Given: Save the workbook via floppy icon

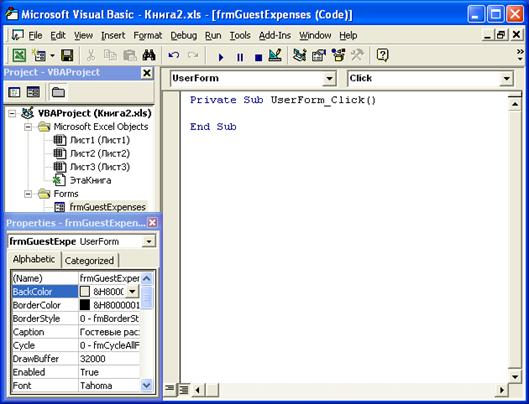Looking at the screenshot, I should [67, 55].
